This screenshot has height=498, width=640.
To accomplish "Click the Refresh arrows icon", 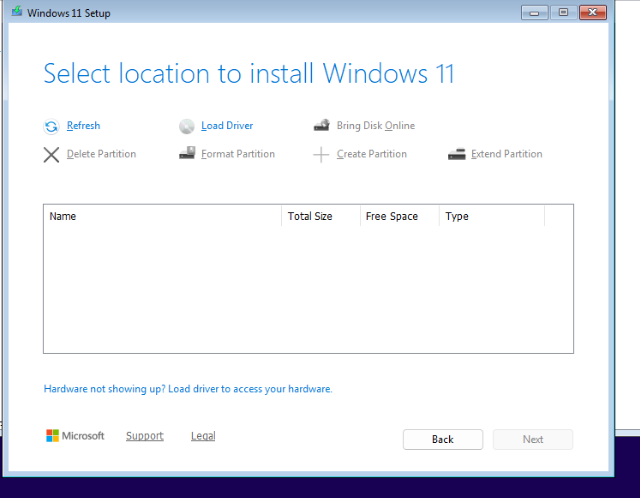I will (51, 126).
